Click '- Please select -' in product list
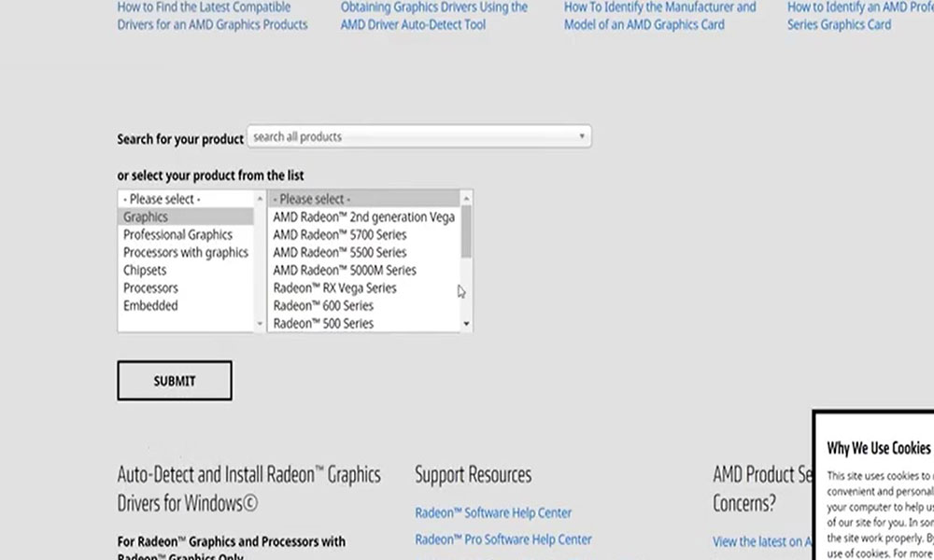This screenshot has height=560, width=934. click(364, 199)
